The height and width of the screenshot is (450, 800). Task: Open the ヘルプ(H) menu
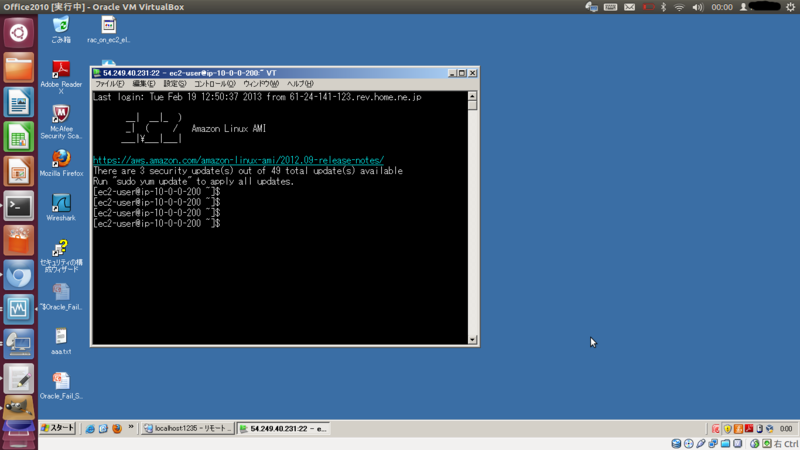(x=299, y=84)
